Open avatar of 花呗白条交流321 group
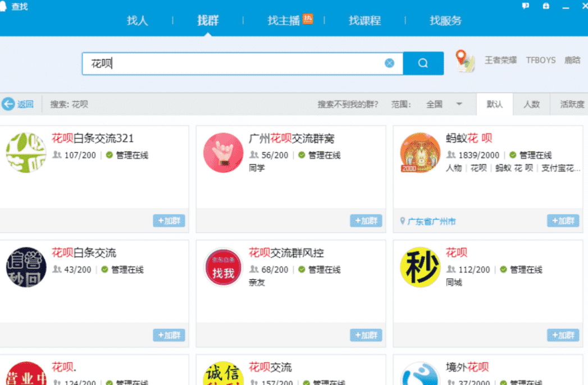Screen dimensions: 588x385 26,153
